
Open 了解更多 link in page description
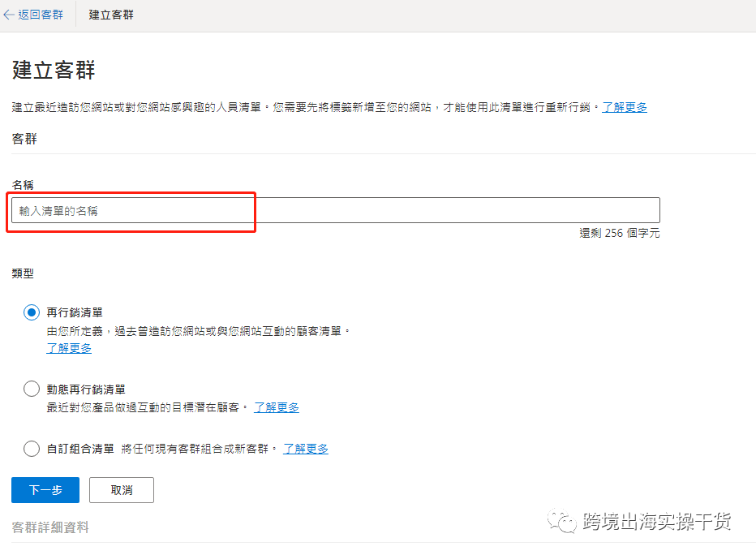[x=625, y=107]
